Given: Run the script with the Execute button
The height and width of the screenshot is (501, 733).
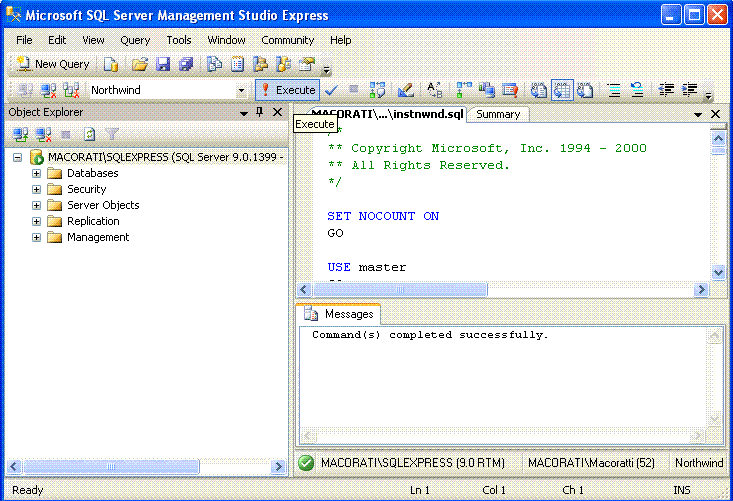Looking at the screenshot, I should point(287,90).
